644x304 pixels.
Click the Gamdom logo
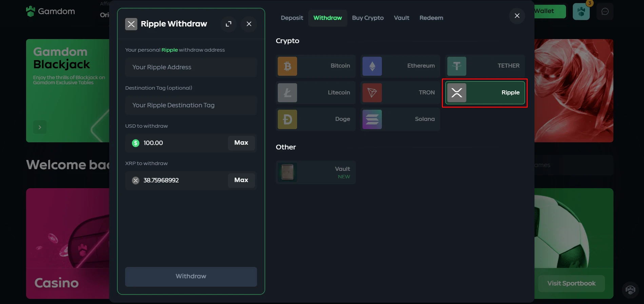pyautogui.click(x=50, y=11)
